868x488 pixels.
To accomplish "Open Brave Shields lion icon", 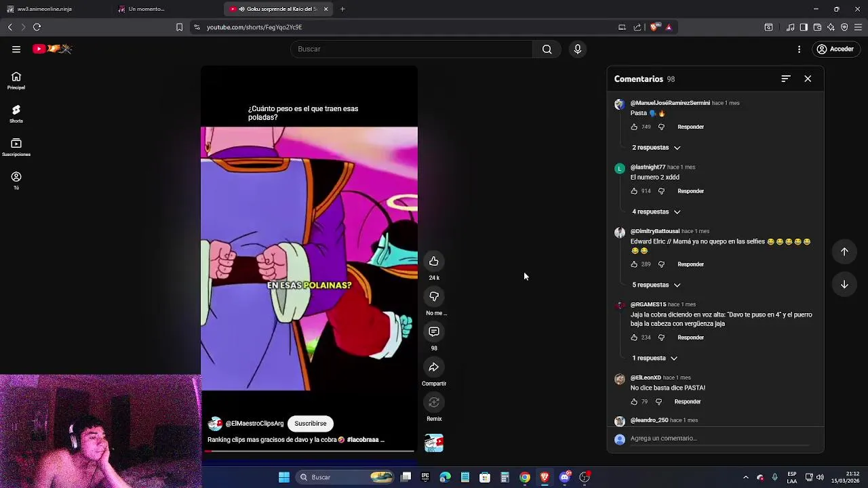I will tap(654, 27).
